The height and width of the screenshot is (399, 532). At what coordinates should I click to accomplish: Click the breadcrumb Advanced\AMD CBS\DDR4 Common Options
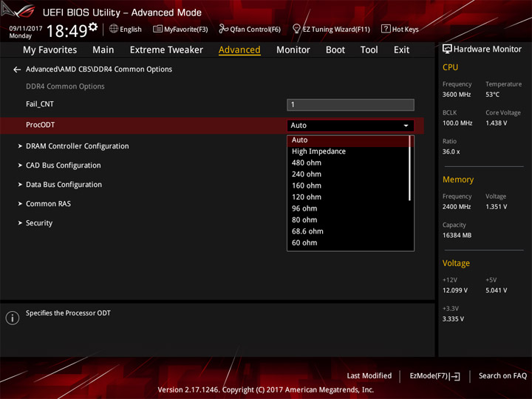click(99, 69)
